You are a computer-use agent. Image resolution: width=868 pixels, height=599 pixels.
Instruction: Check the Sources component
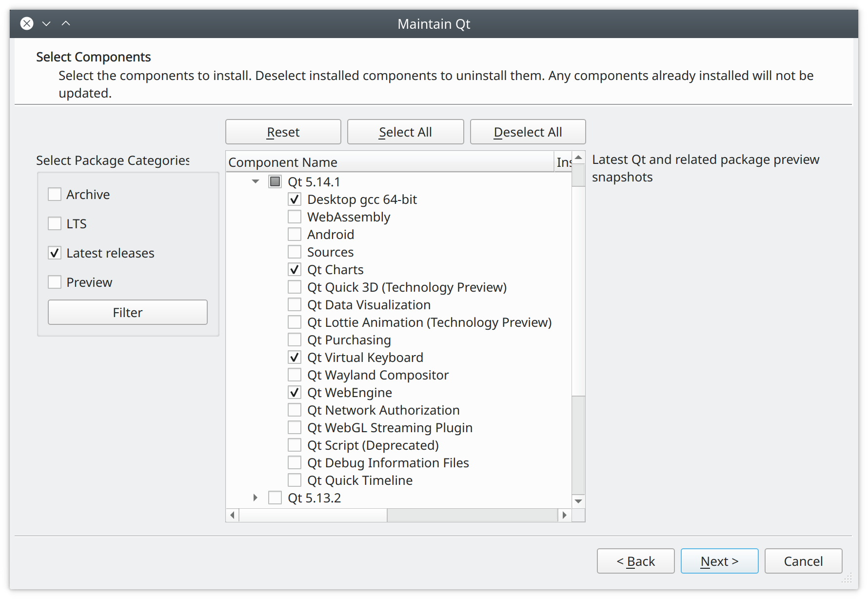coord(295,252)
